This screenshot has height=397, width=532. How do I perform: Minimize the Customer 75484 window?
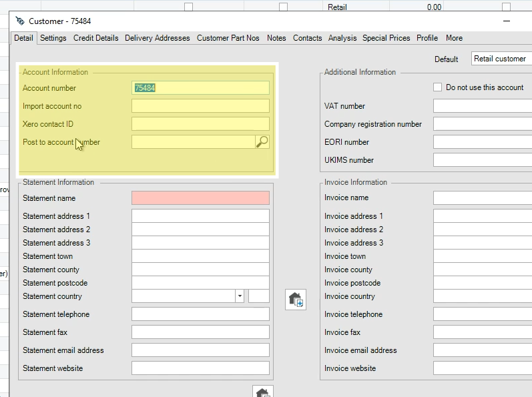507,21
